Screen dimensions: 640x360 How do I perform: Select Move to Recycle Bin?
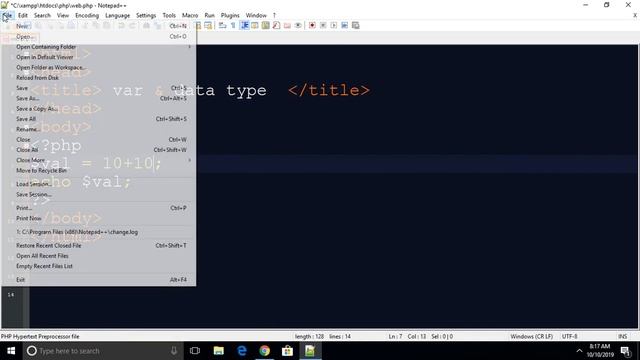(99, 170)
